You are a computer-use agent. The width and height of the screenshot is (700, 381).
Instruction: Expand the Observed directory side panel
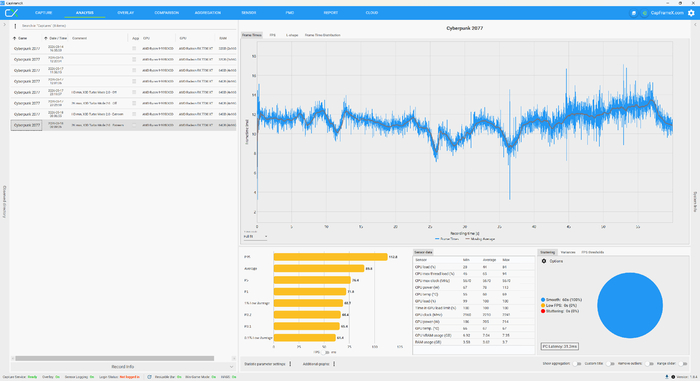[4, 202]
